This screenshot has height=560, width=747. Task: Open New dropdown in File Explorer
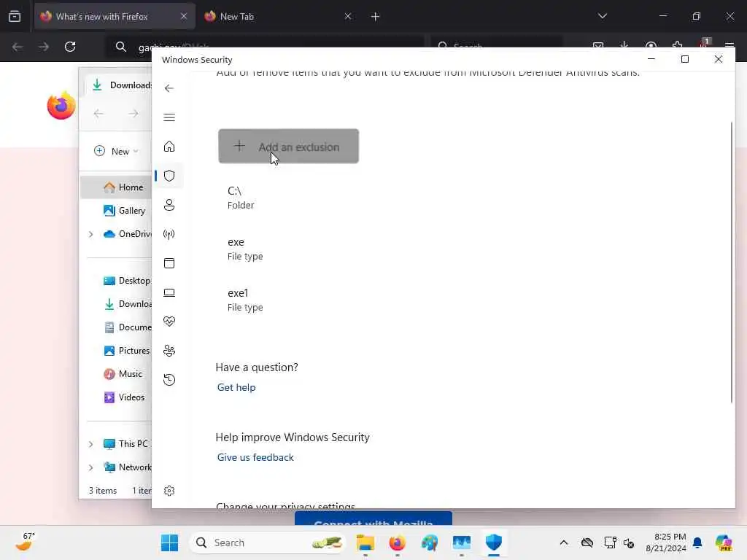click(x=117, y=151)
